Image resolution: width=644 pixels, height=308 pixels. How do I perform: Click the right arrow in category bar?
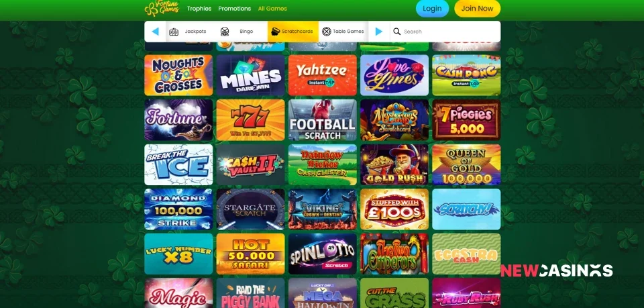point(378,32)
